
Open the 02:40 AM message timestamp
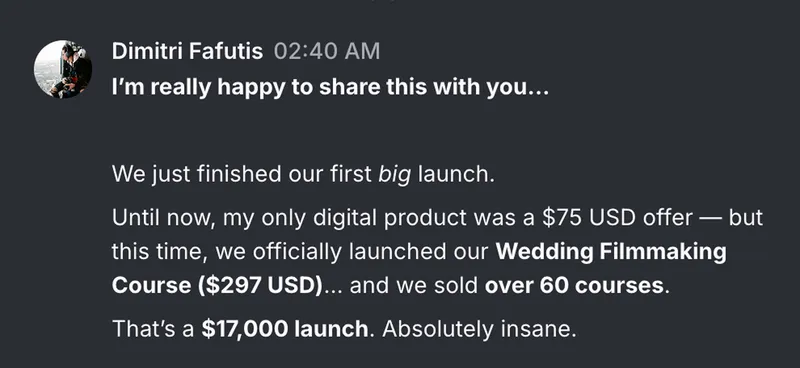point(327,52)
